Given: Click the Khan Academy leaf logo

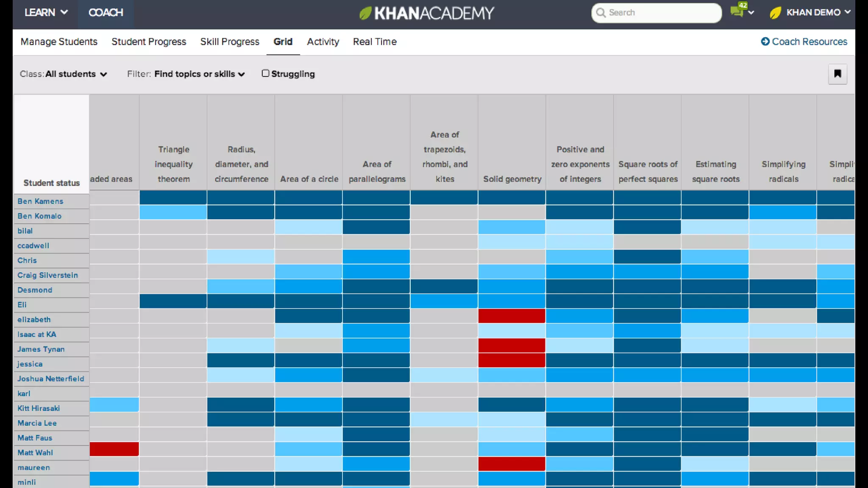Looking at the screenshot, I should coord(365,13).
